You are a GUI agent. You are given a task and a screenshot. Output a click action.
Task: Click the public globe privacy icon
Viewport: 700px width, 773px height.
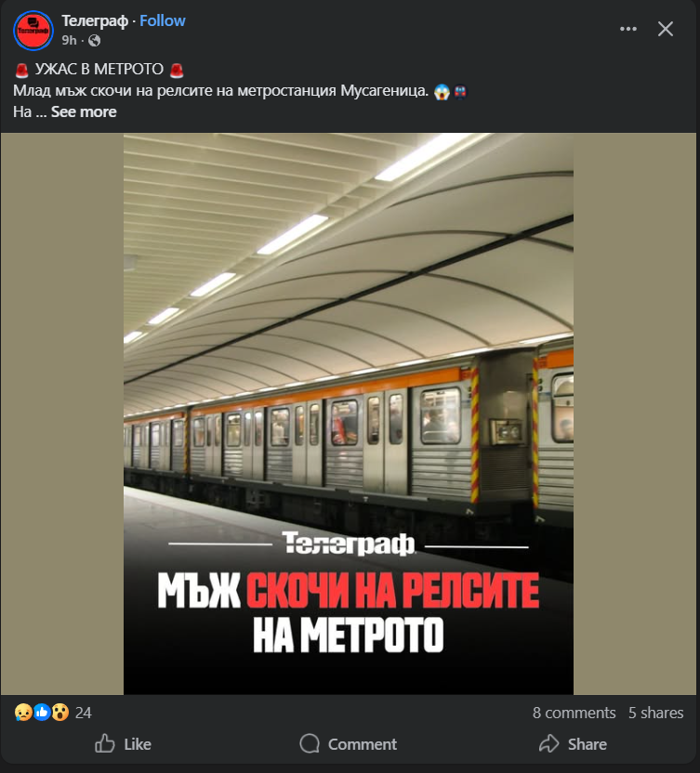tap(94, 41)
